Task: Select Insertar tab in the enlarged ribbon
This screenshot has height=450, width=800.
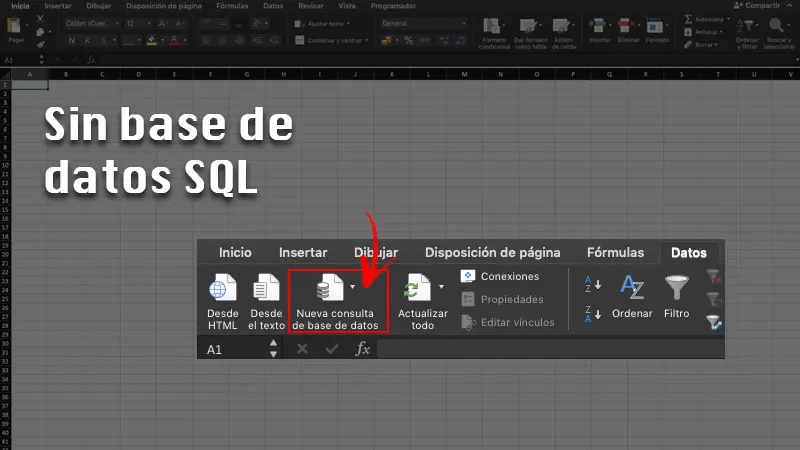Action: tap(303, 253)
